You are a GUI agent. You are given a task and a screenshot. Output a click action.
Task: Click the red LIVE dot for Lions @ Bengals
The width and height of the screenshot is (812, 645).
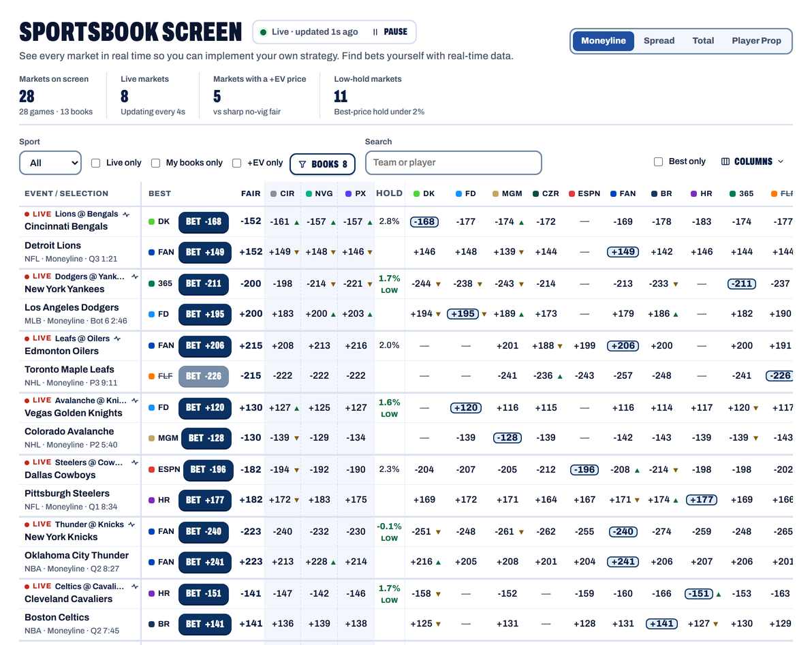pyautogui.click(x=27, y=215)
